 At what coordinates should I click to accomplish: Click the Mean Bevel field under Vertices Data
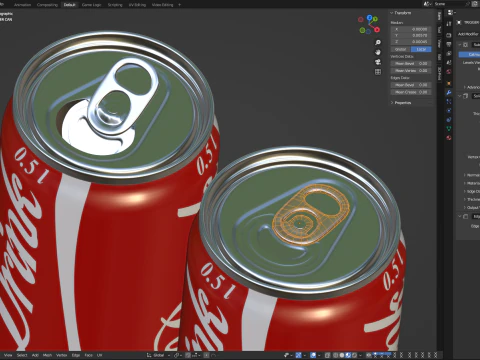tap(411, 63)
